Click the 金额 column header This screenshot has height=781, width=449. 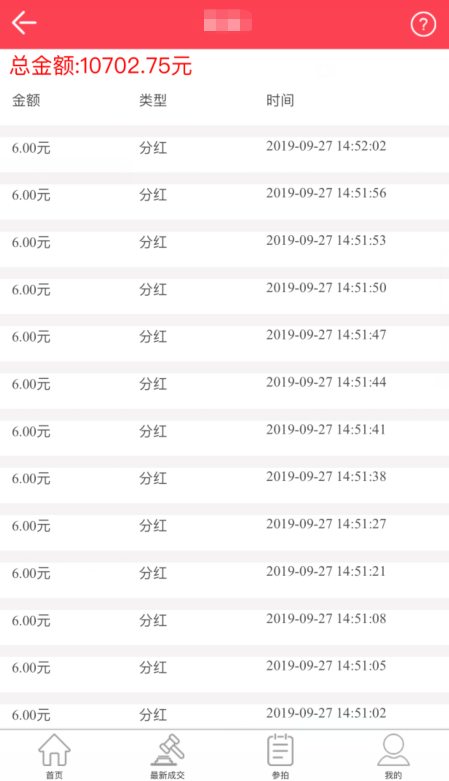(26, 101)
